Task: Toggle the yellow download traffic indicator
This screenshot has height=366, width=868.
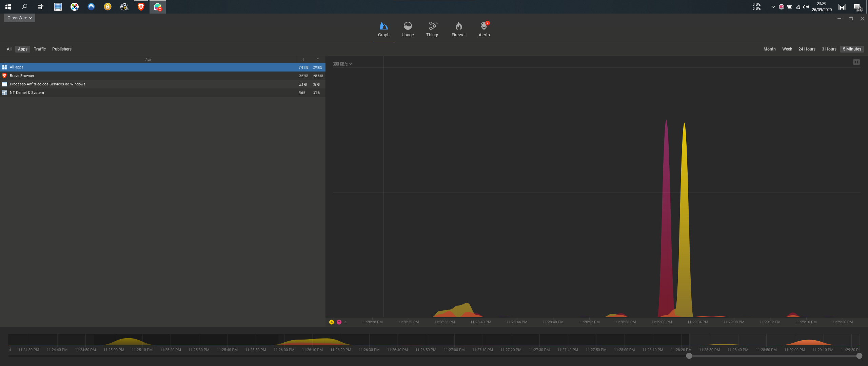Action: [332, 322]
